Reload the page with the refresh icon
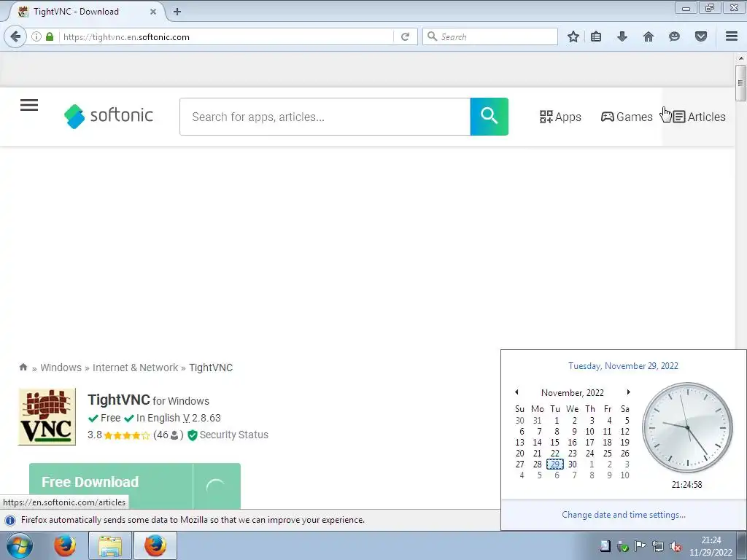The width and height of the screenshot is (747, 560). pos(405,36)
